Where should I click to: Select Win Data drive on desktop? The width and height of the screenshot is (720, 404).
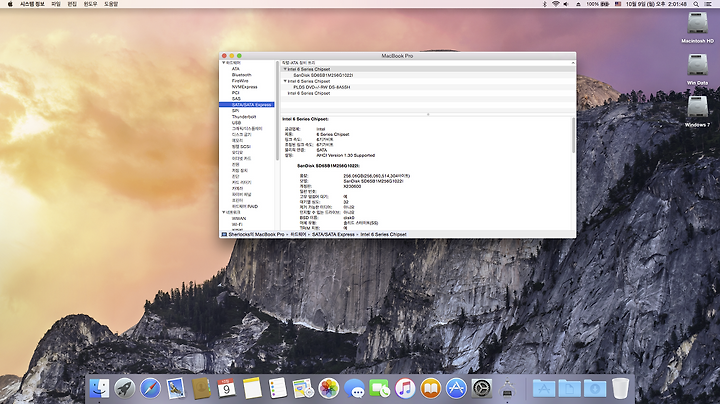[697, 69]
